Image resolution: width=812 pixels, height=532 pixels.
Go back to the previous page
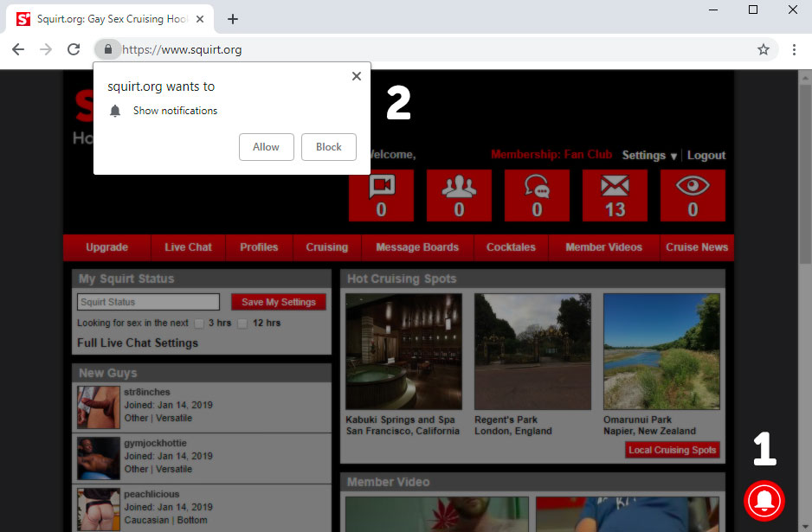pos(18,49)
